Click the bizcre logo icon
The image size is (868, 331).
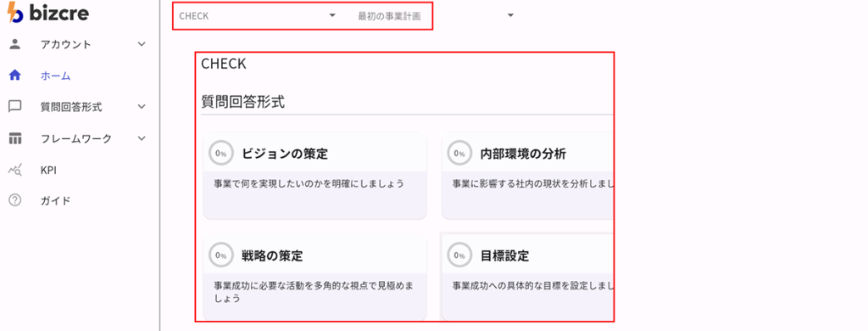pyautogui.click(x=15, y=13)
